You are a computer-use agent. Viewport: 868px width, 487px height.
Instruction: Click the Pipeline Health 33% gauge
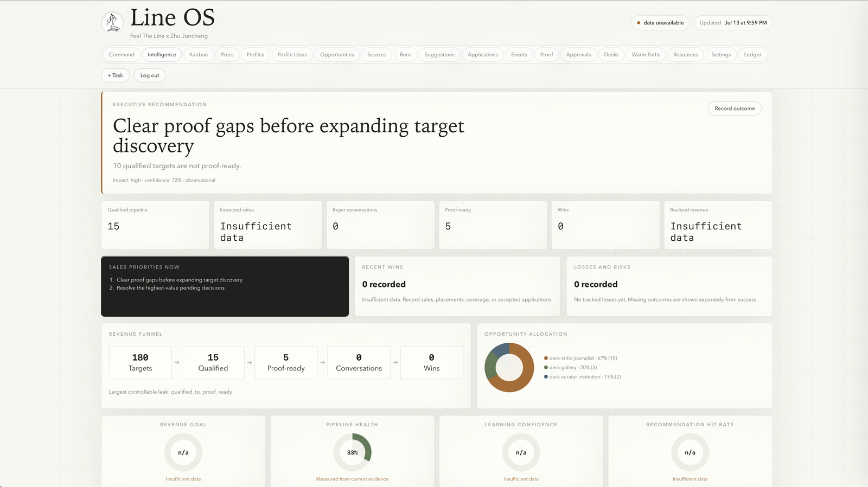(353, 452)
